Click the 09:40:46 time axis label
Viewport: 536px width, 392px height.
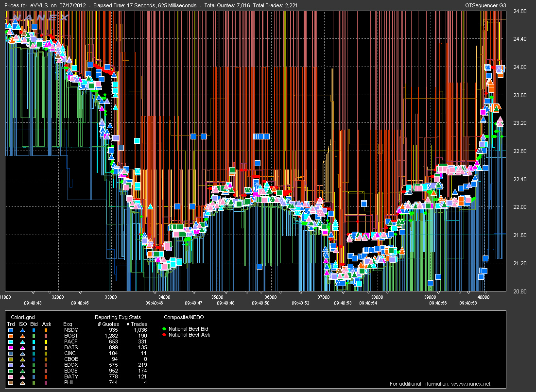[x=154, y=303]
